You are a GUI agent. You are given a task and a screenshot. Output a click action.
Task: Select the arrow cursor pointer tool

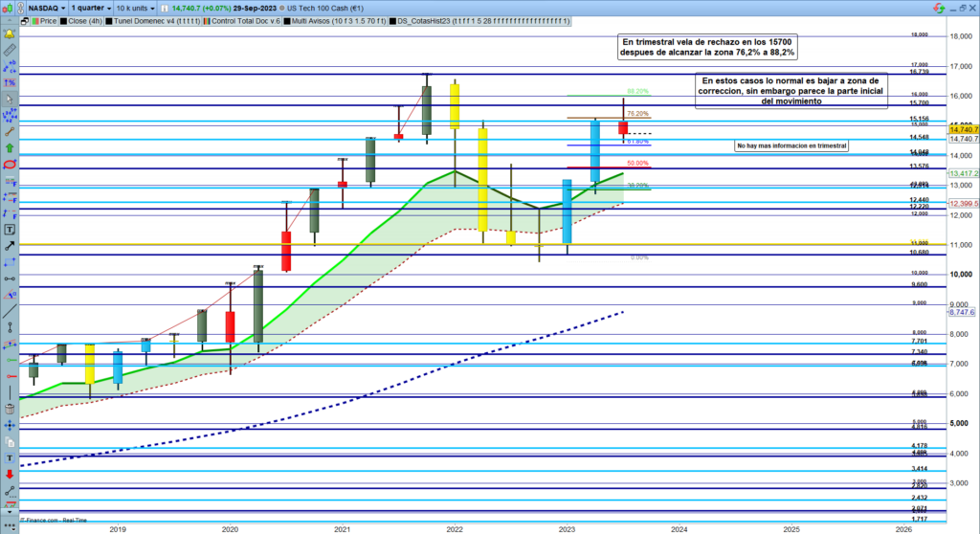11,99
